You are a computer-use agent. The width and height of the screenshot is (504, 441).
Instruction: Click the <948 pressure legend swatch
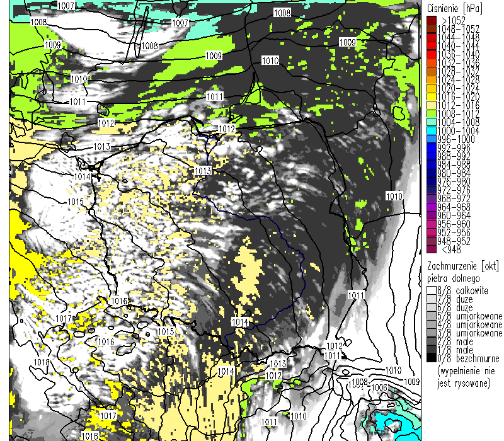click(x=430, y=249)
